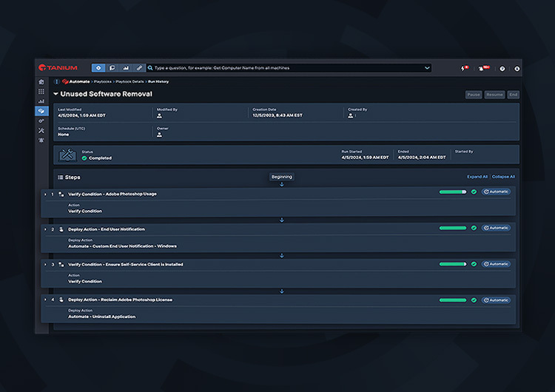The height and width of the screenshot is (392, 555).
Task: Click step 1 Automatic badge
Action: click(496, 192)
